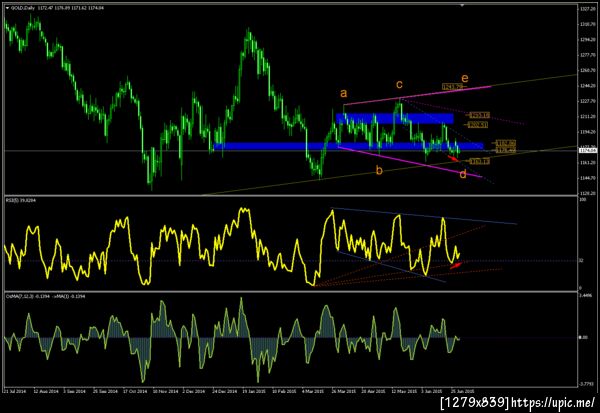Click the OsMA(7,12,3) indicator label
Image resolution: width=600 pixels, height=413 pixels.
tap(45, 296)
